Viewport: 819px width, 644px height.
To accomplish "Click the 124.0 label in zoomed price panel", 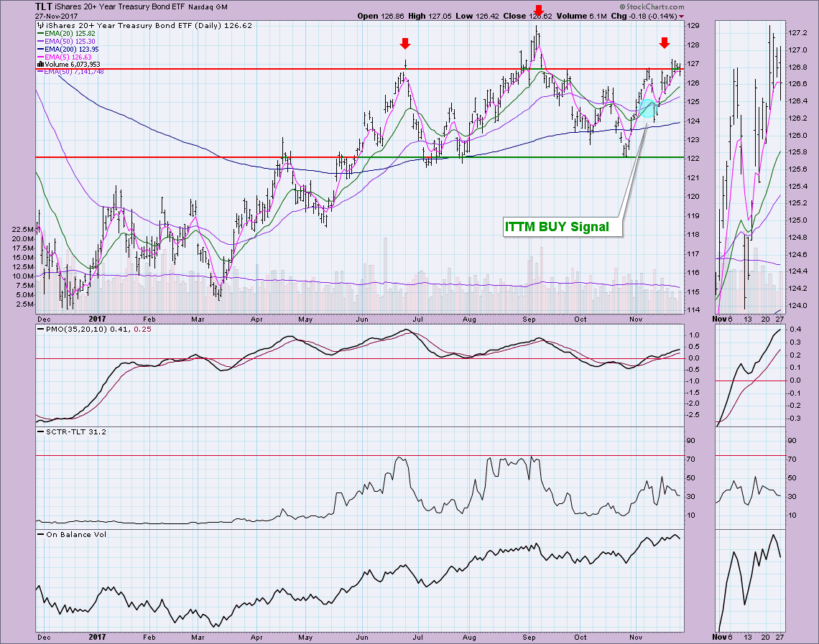I will coord(797,305).
